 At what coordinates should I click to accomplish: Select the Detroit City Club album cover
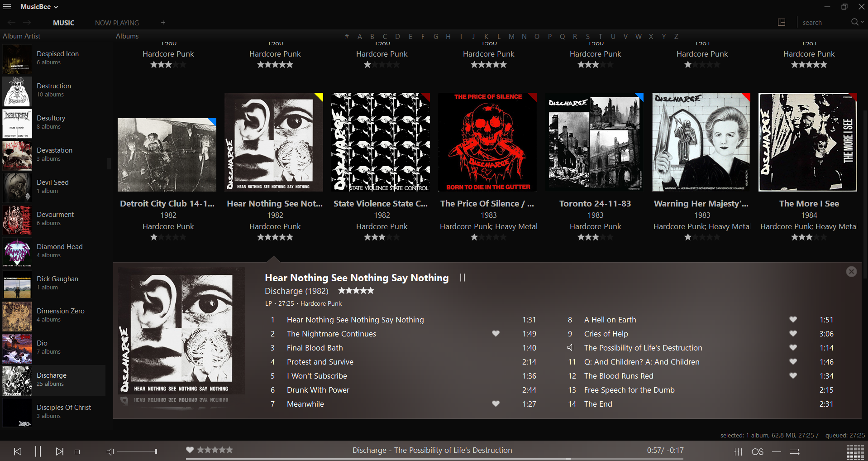[x=167, y=155]
